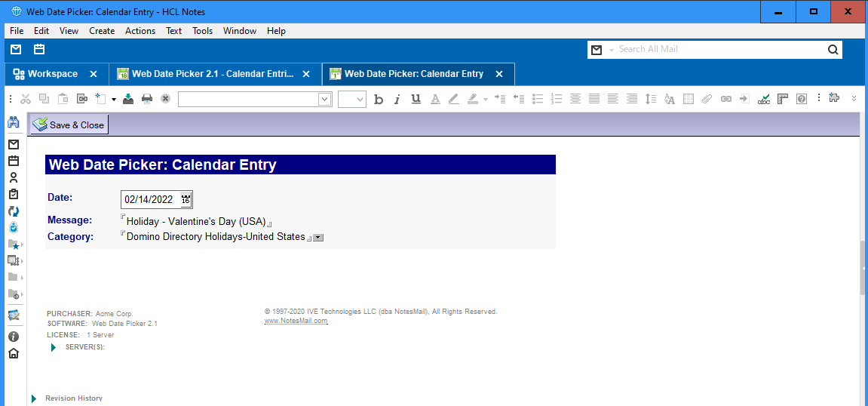
Task: Click the check spelling icon
Action: coord(764,99)
